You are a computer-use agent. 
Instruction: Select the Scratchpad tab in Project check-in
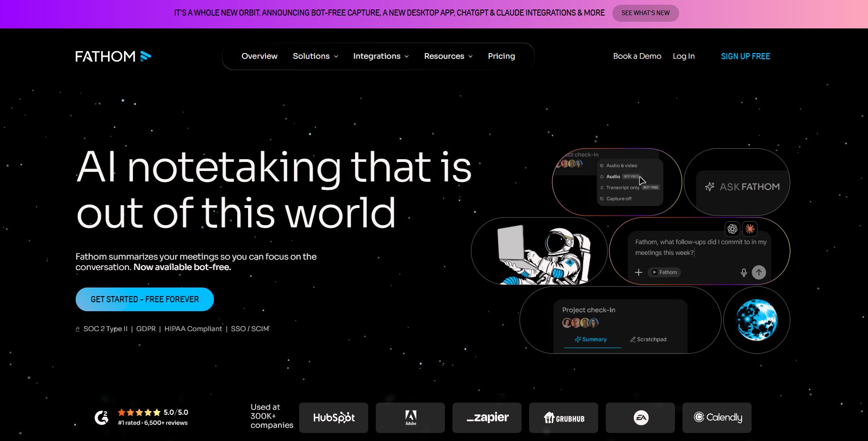[x=648, y=340]
